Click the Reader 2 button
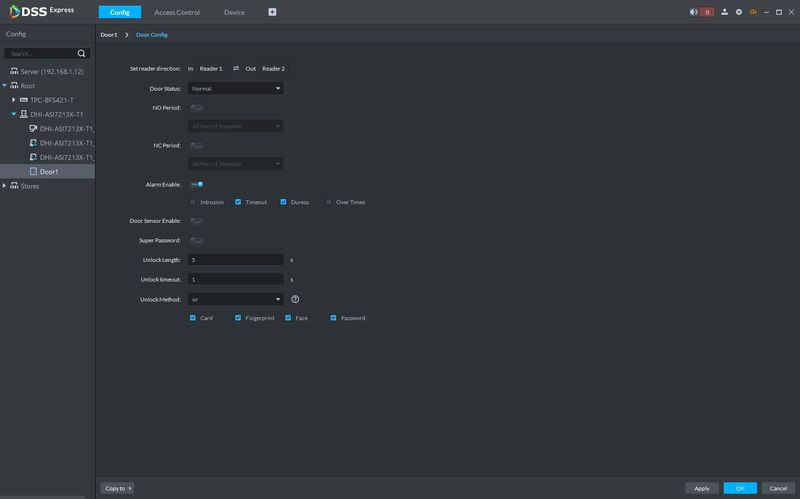 (273, 68)
